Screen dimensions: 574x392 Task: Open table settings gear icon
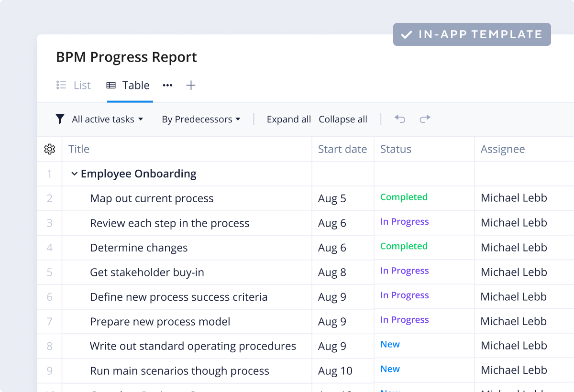pyautogui.click(x=50, y=149)
